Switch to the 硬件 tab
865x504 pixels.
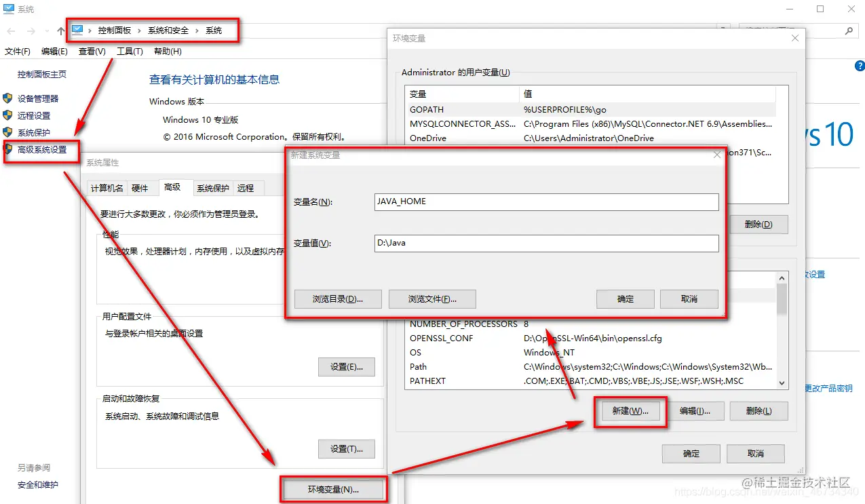(140, 189)
